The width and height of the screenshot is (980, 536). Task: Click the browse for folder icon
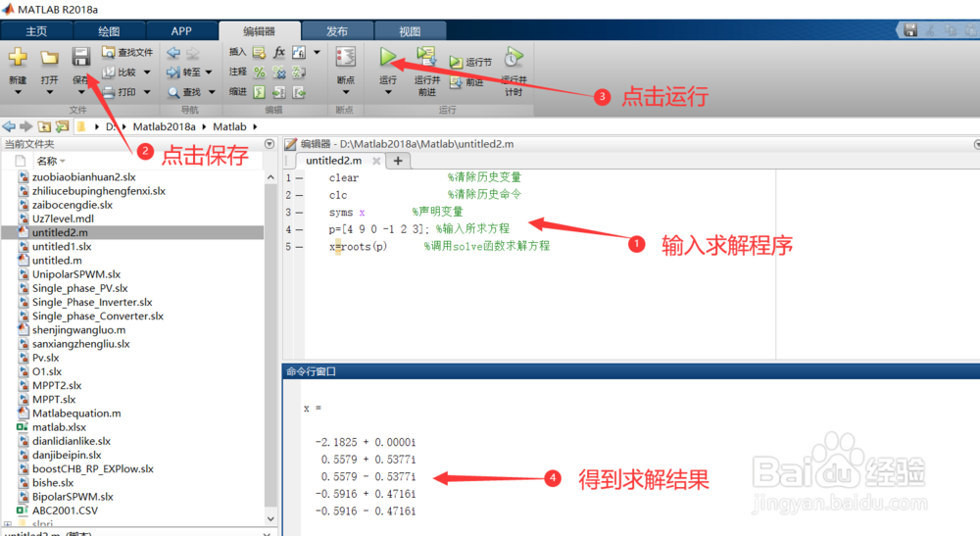tap(62, 126)
